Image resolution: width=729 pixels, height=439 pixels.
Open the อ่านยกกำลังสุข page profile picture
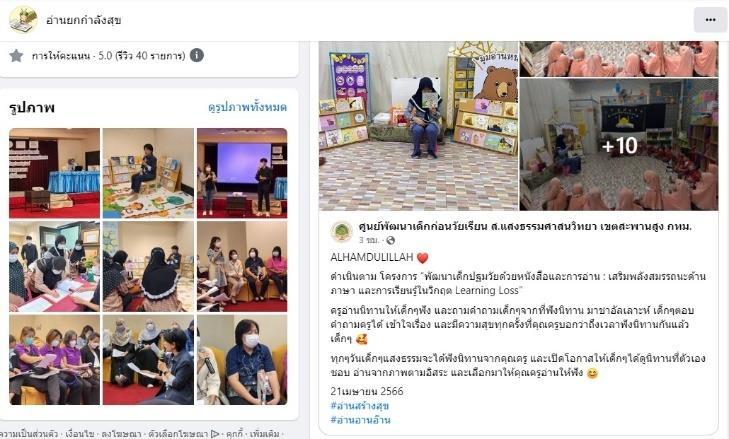tap(23, 20)
